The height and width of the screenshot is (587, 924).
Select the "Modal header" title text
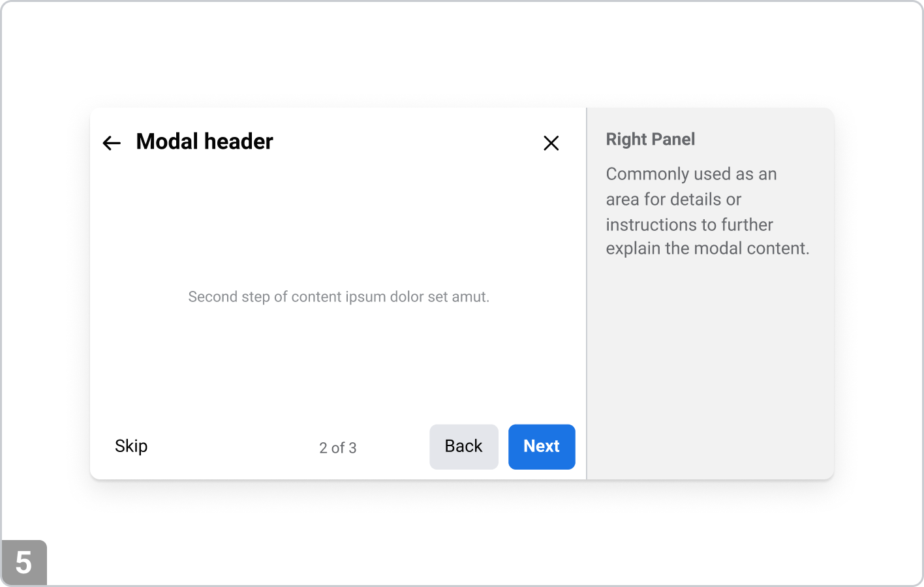[204, 142]
